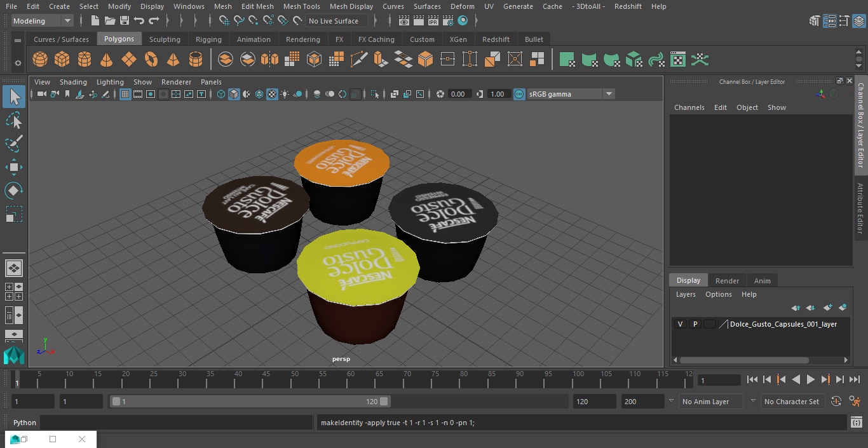Click the four-pane layout icon
The width and height of the screenshot is (868, 448).
14,292
